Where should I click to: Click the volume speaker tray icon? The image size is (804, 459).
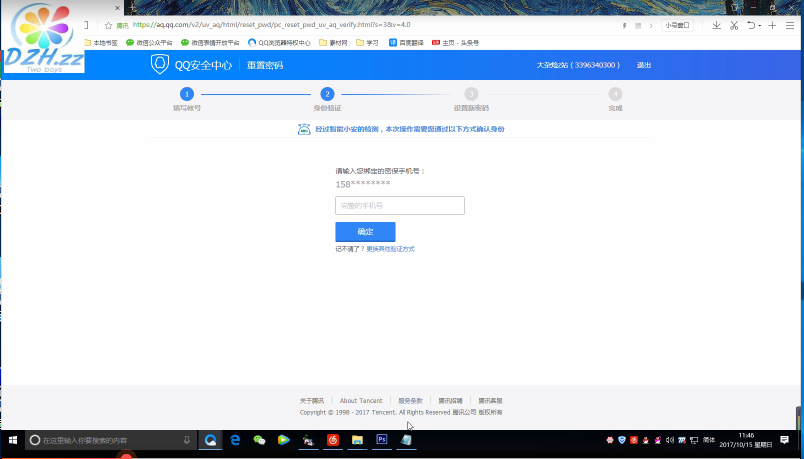[670, 440]
